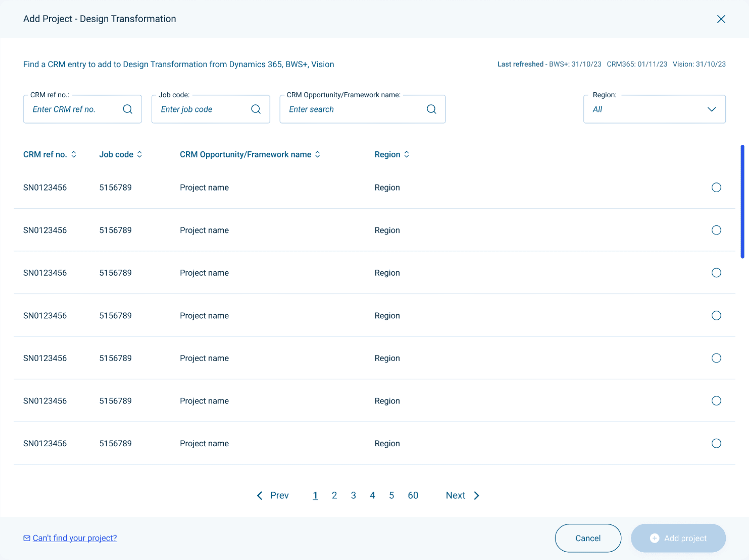Screen dimensions: 749x560
Task: Sort by CRM Opportunity/Framework name header text
Action: coord(246,154)
